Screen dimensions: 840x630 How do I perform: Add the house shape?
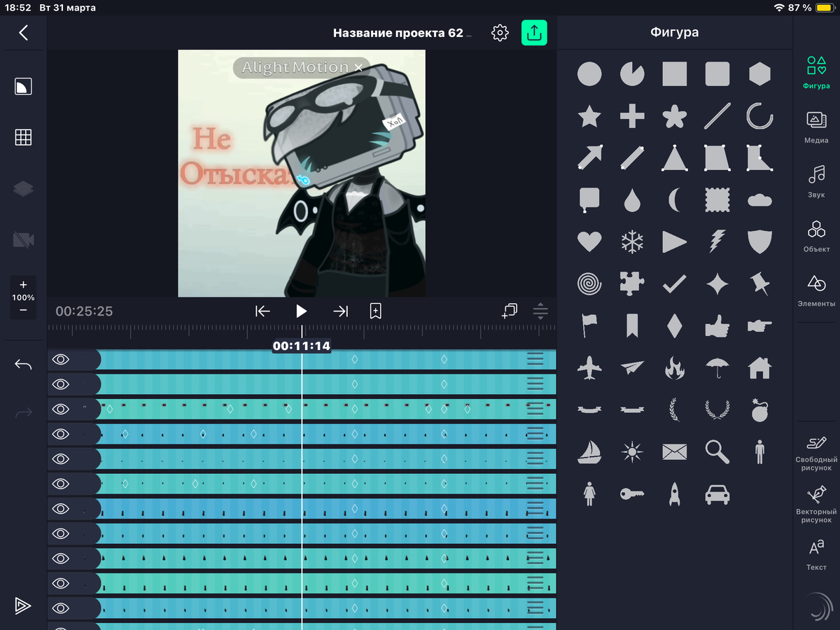click(x=759, y=367)
